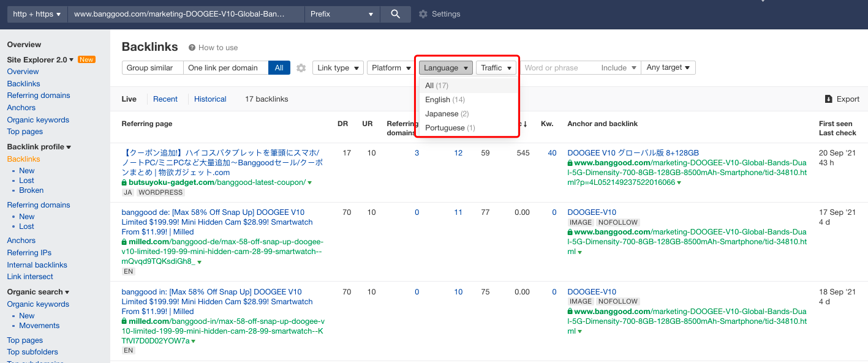Image resolution: width=868 pixels, height=363 pixels.
Task: Switch to the Live tab
Action: click(x=129, y=99)
